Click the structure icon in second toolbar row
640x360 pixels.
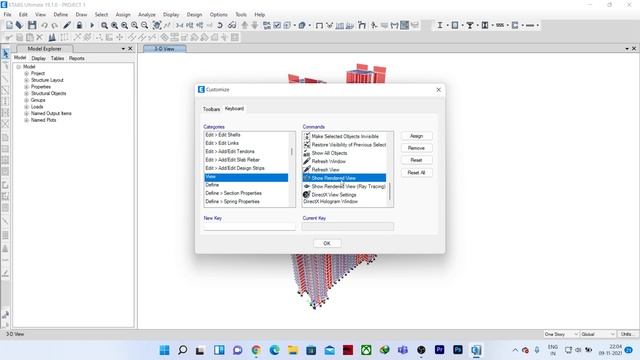(x=52, y=38)
